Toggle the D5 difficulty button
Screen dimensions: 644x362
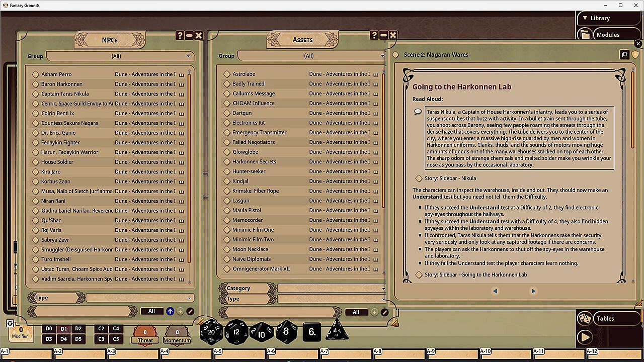78,339
